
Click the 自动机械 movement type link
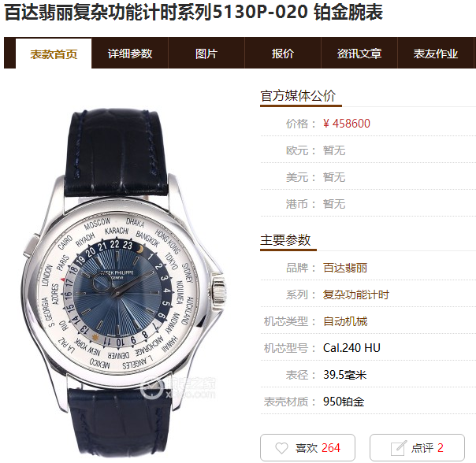click(345, 321)
